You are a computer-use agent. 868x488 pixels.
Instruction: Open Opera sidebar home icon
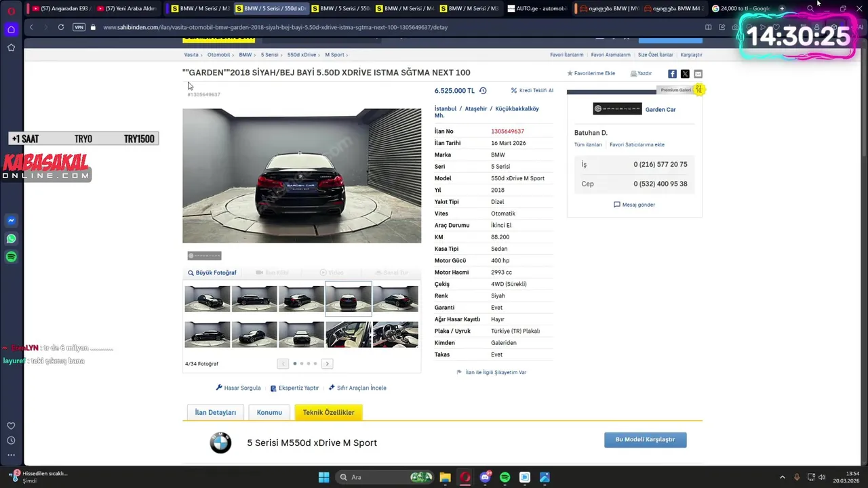point(11,29)
